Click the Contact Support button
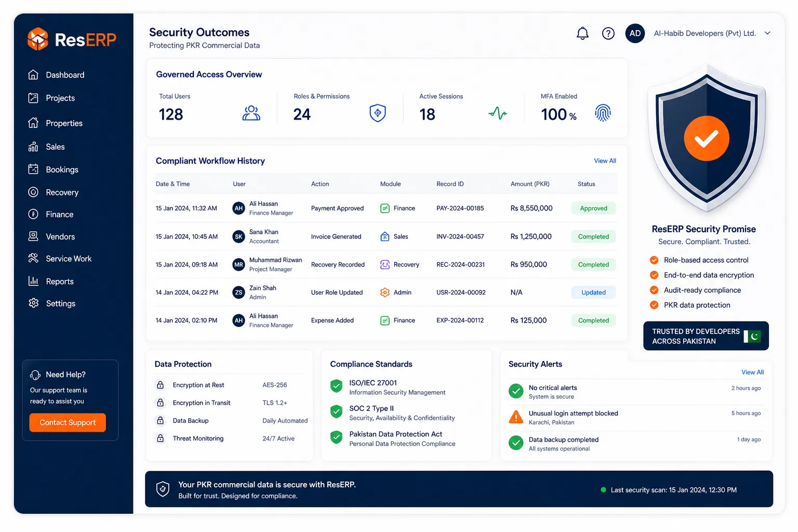 [68, 422]
